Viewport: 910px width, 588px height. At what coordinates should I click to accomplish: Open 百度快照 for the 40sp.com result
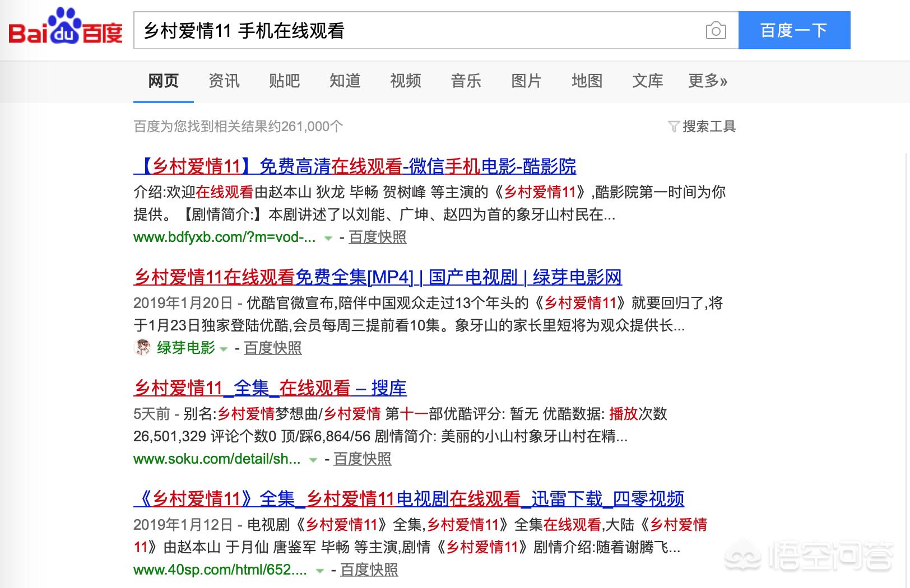pos(369,570)
